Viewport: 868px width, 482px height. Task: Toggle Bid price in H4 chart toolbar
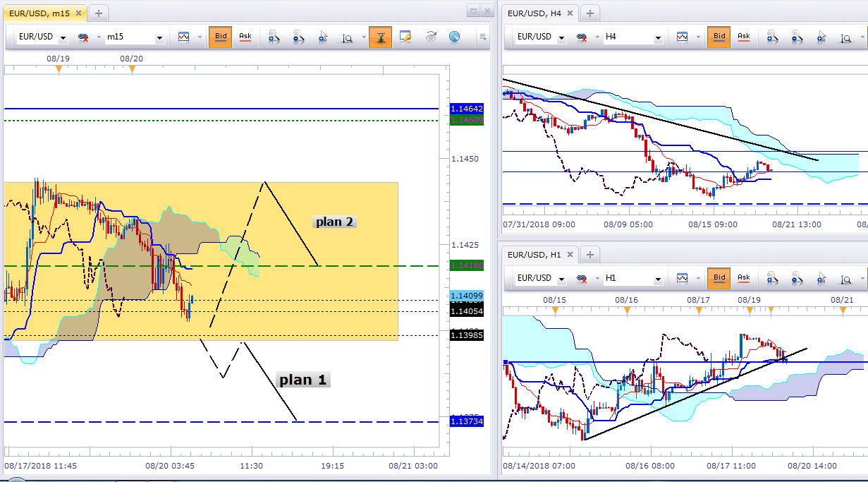(719, 37)
